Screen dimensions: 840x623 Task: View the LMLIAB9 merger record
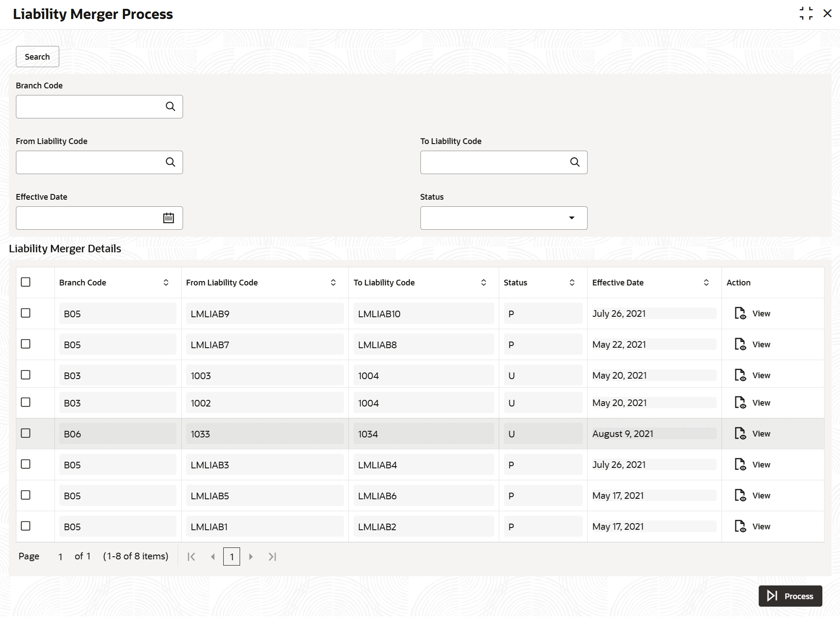coord(752,313)
